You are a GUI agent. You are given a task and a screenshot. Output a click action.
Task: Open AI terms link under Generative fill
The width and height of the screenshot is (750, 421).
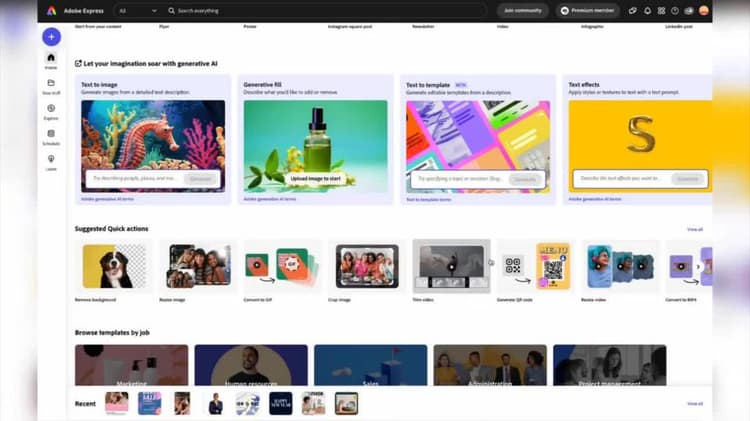click(x=270, y=199)
